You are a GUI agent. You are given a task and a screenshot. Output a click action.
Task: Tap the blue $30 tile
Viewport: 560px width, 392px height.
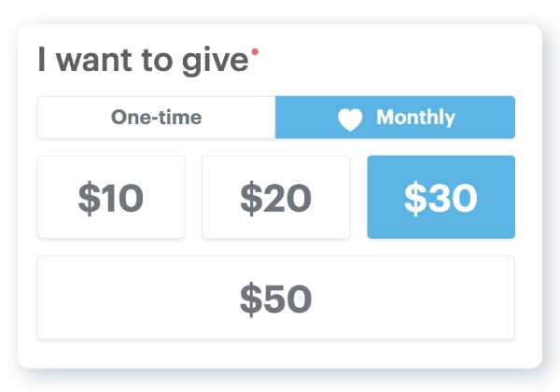pyautogui.click(x=441, y=197)
